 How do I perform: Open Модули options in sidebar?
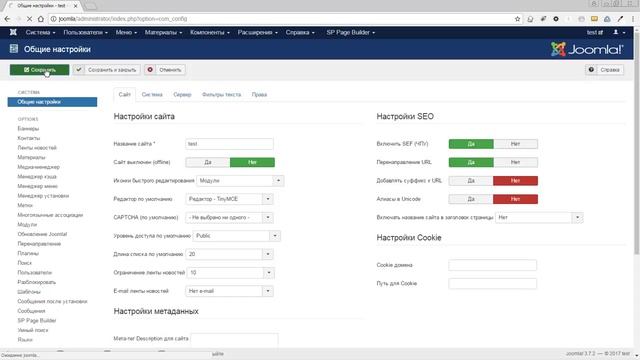pos(27,224)
